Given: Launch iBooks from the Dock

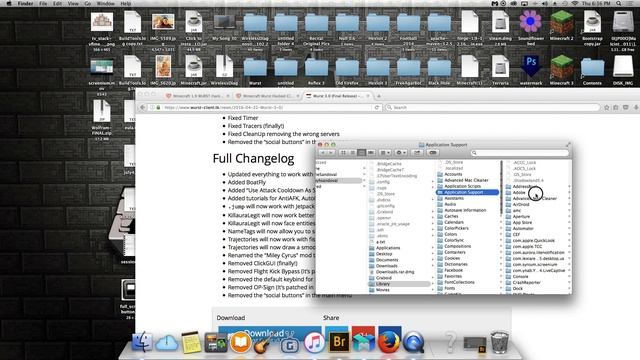Looking at the screenshot, I should 240,342.
